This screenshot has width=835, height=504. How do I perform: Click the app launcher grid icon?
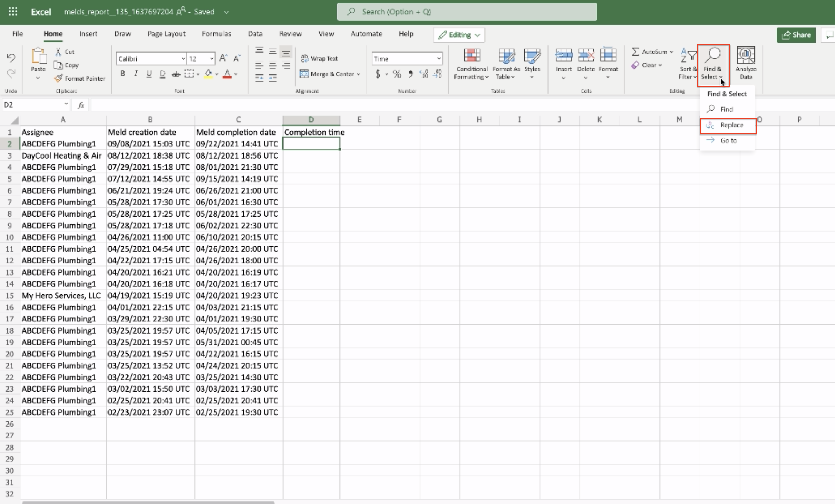point(13,11)
